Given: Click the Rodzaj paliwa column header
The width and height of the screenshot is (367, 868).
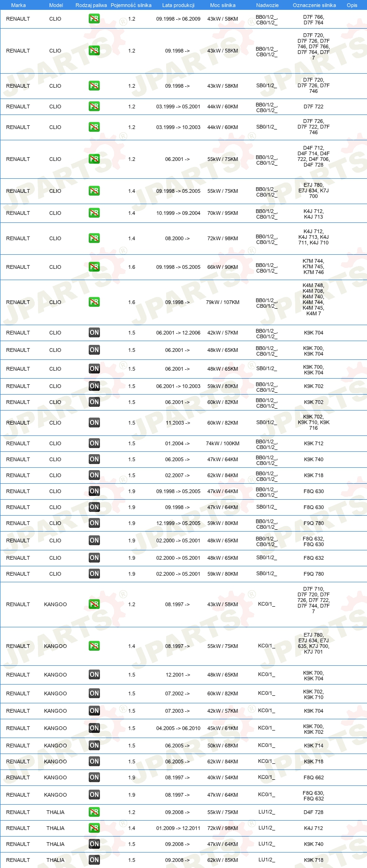Looking at the screenshot, I should tap(91, 5).
